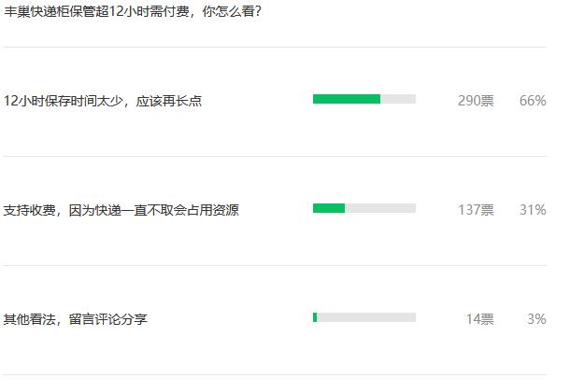Screen dimensions: 570x392
Task: Click the "137票" vote count
Action: 476,209
